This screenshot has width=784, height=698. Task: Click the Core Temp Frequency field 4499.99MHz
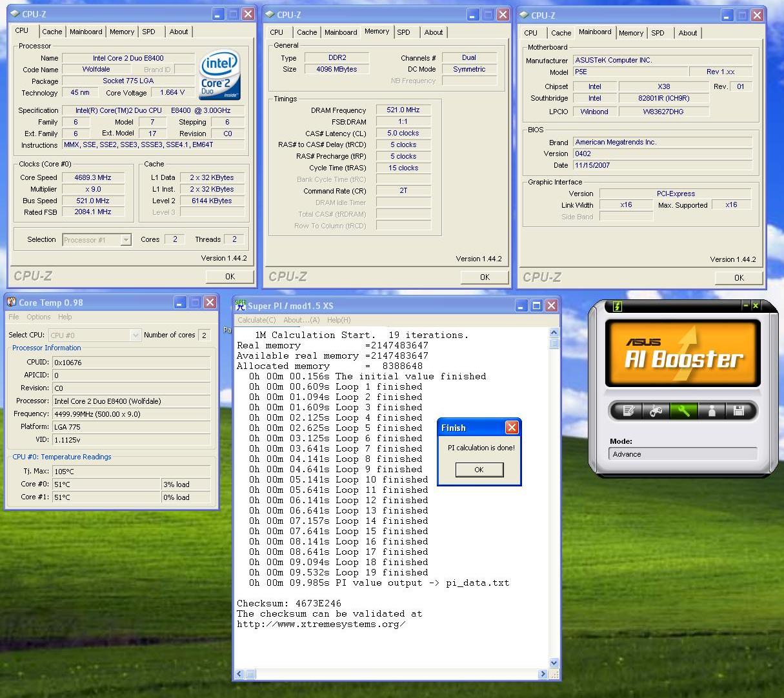tap(131, 414)
